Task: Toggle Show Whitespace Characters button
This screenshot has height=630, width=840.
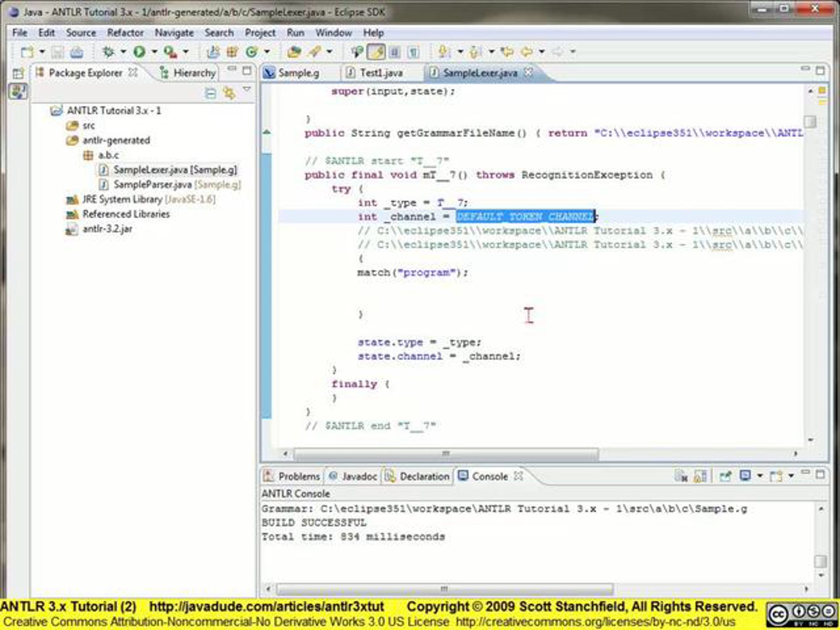Action: (x=414, y=52)
